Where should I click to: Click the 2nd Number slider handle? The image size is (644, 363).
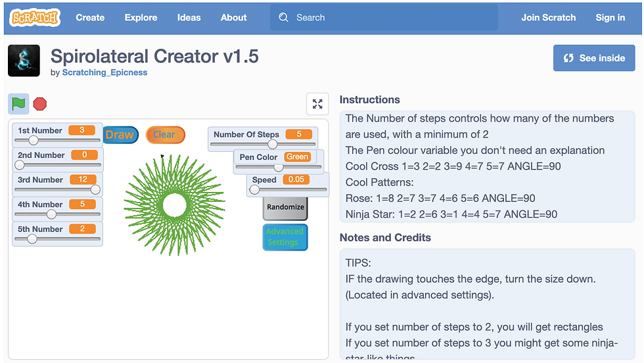coord(19,165)
